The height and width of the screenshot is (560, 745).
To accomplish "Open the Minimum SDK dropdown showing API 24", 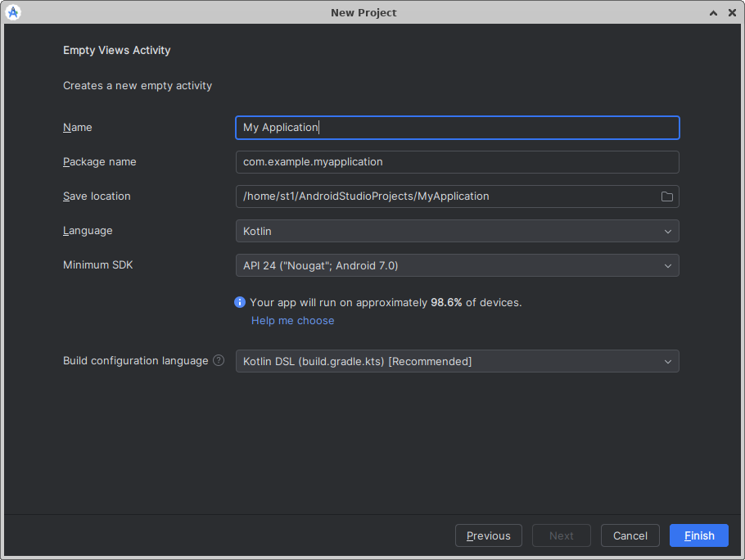I will (457, 265).
